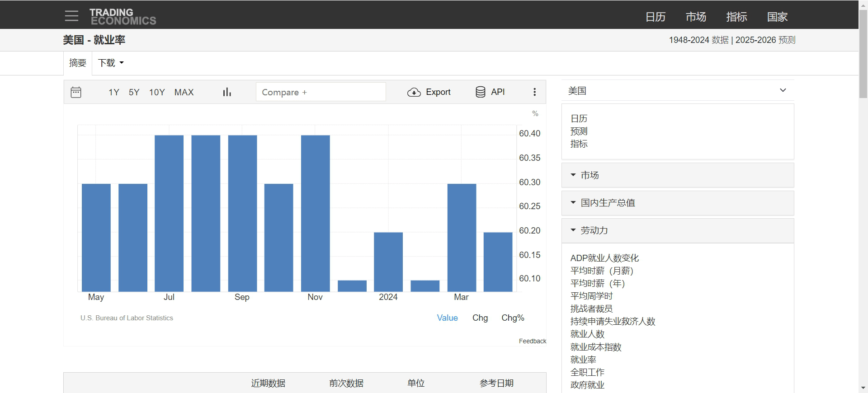Open the 就业率 sidebar link
The height and width of the screenshot is (393, 868).
pyautogui.click(x=583, y=360)
